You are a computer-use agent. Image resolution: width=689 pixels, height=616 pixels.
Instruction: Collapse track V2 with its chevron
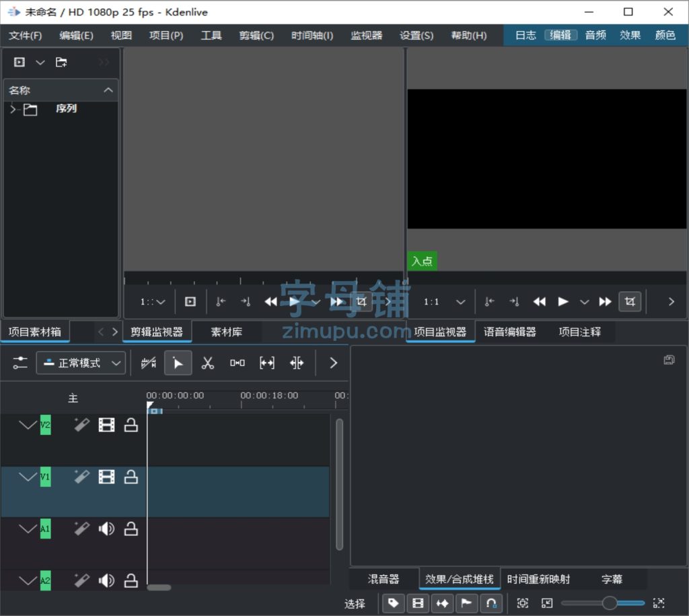tap(28, 425)
